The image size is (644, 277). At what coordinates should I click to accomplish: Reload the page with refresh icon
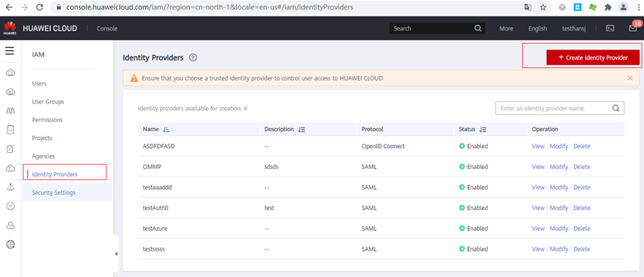coord(40,7)
